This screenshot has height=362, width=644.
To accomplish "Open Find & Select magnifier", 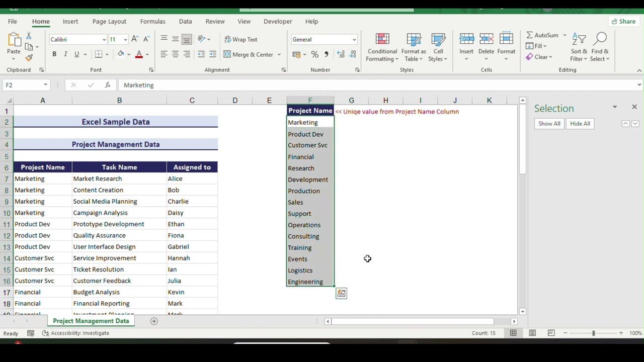I will (600, 48).
